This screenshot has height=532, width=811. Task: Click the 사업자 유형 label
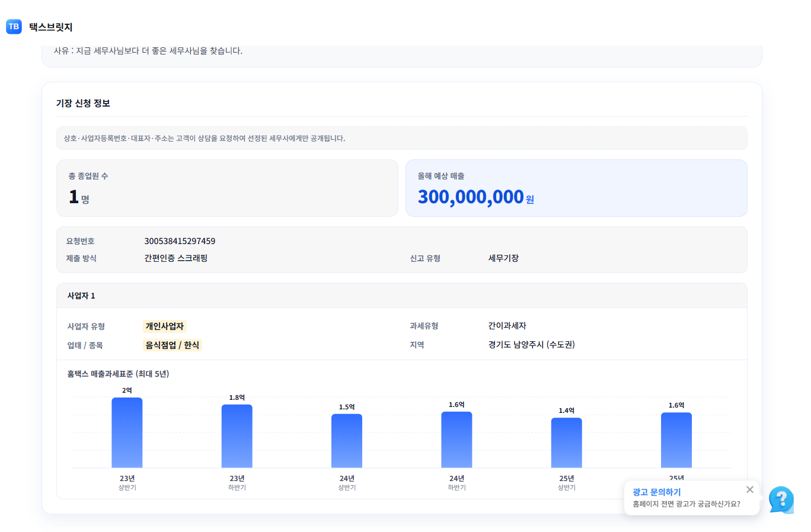click(86, 326)
